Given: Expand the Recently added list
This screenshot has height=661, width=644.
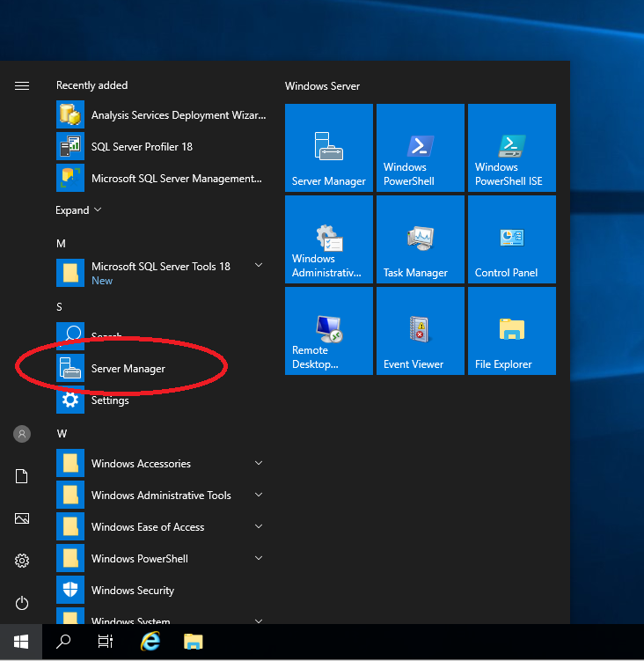Looking at the screenshot, I should pos(78,210).
